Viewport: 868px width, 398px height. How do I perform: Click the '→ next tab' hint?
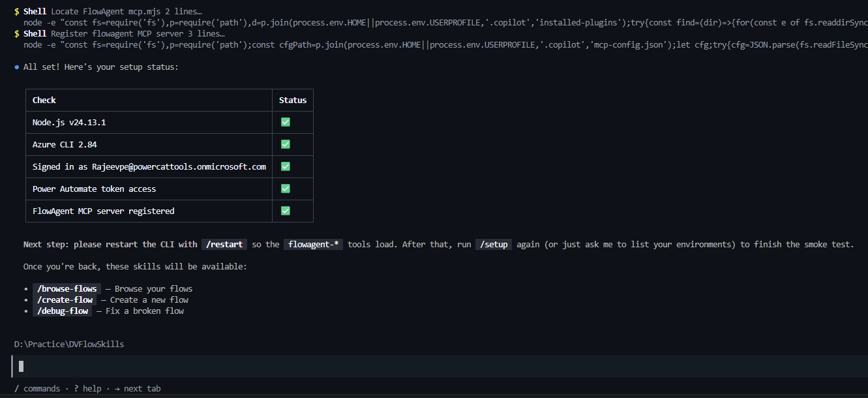click(138, 388)
